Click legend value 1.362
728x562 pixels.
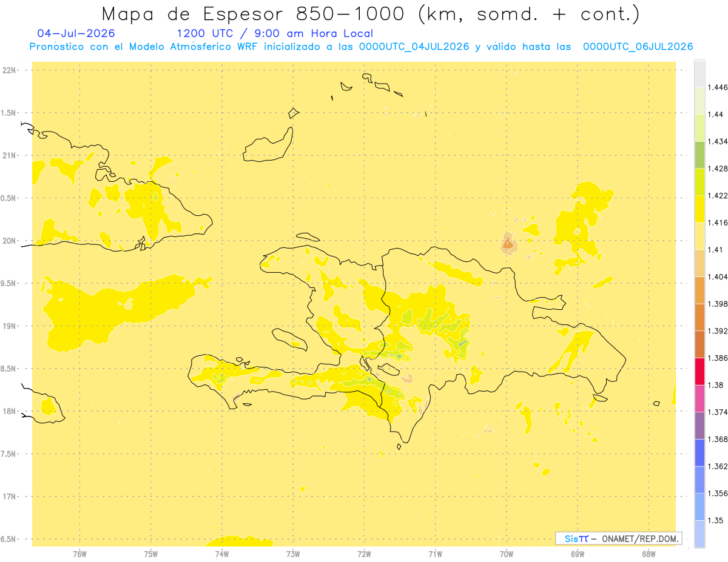[719, 466]
